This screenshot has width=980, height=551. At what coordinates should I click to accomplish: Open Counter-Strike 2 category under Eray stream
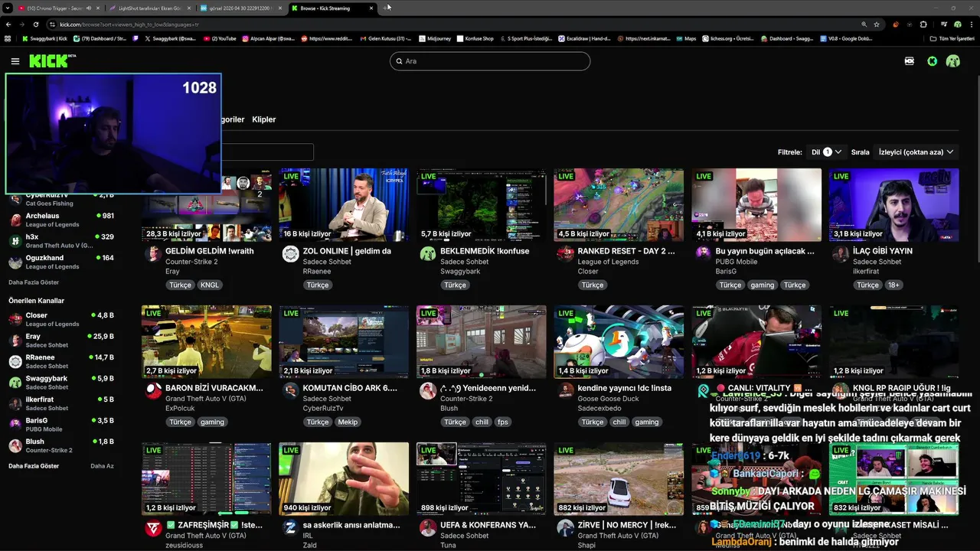tap(191, 262)
